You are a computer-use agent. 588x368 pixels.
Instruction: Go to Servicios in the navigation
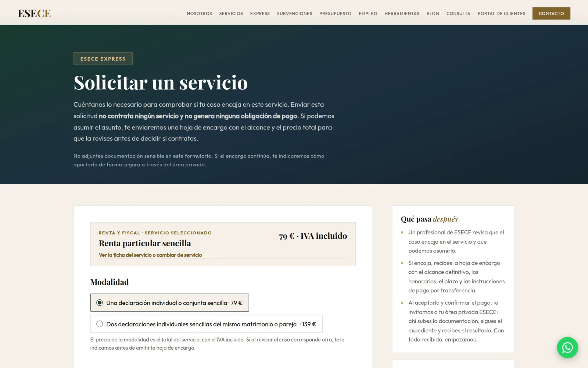click(x=231, y=14)
